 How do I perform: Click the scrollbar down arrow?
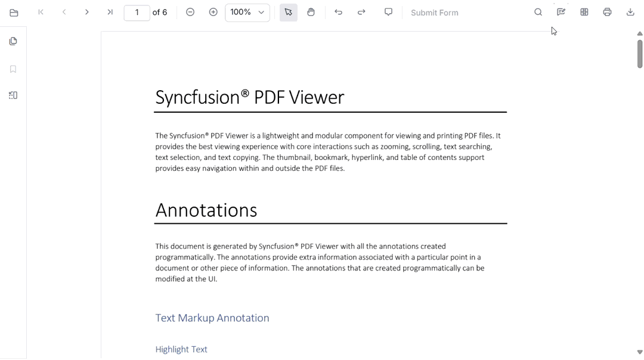[x=639, y=352]
